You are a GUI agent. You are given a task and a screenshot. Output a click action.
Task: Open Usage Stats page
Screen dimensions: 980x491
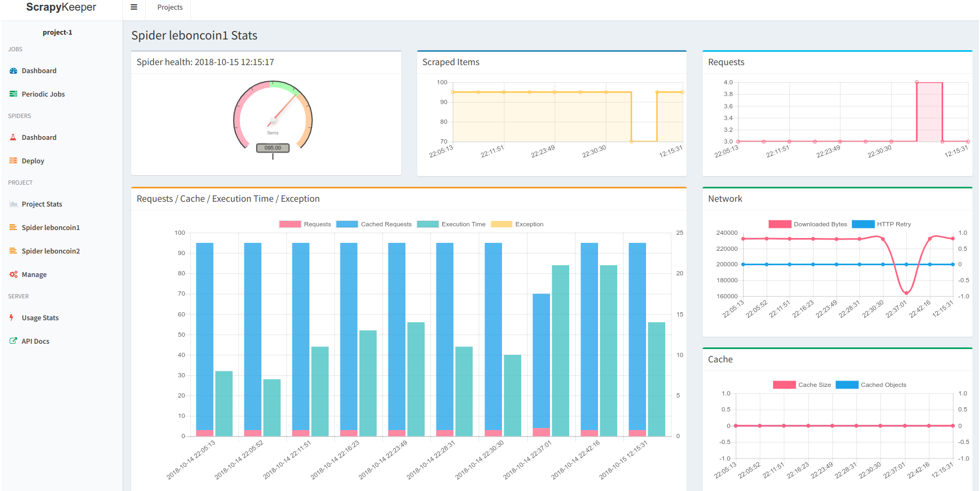point(40,318)
